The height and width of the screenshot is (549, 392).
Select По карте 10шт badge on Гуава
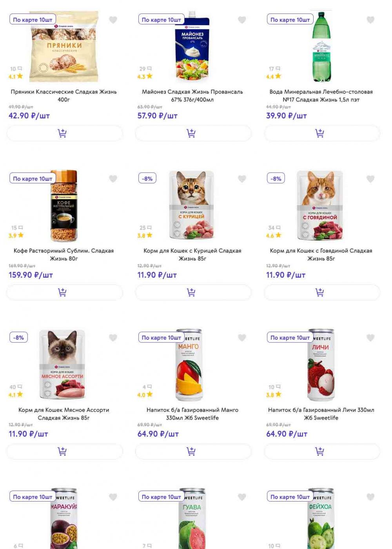point(162,497)
